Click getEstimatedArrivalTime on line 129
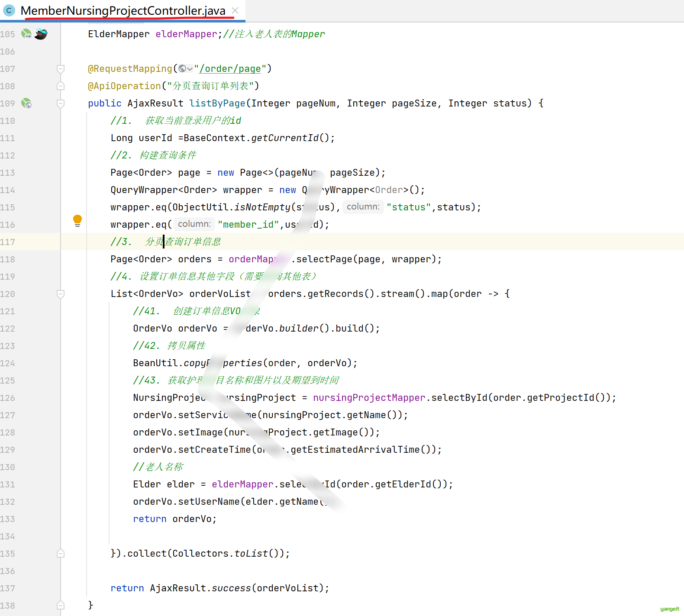The height and width of the screenshot is (616, 684). (x=355, y=449)
